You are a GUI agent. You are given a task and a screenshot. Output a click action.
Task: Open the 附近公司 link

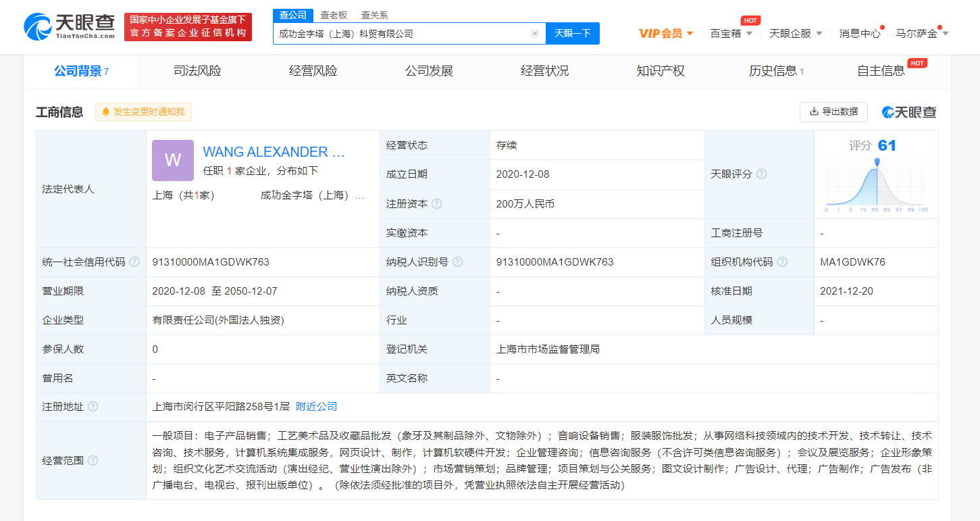click(316, 407)
